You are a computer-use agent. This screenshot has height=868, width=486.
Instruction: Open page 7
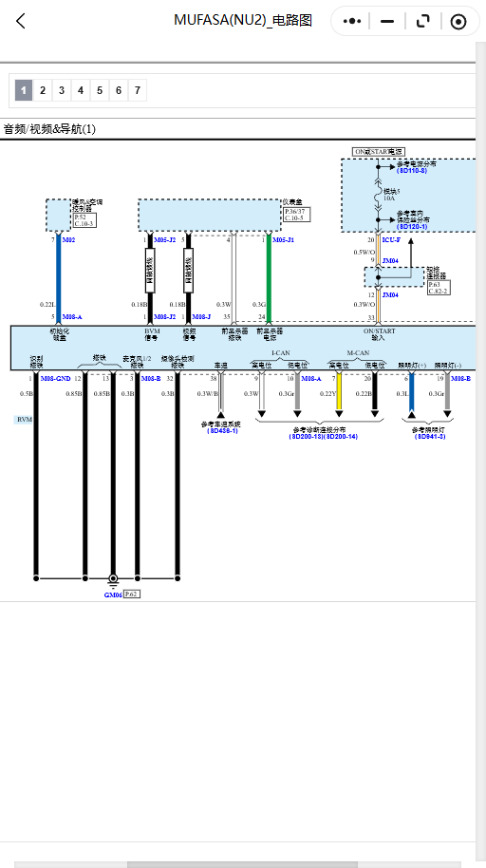tap(138, 90)
